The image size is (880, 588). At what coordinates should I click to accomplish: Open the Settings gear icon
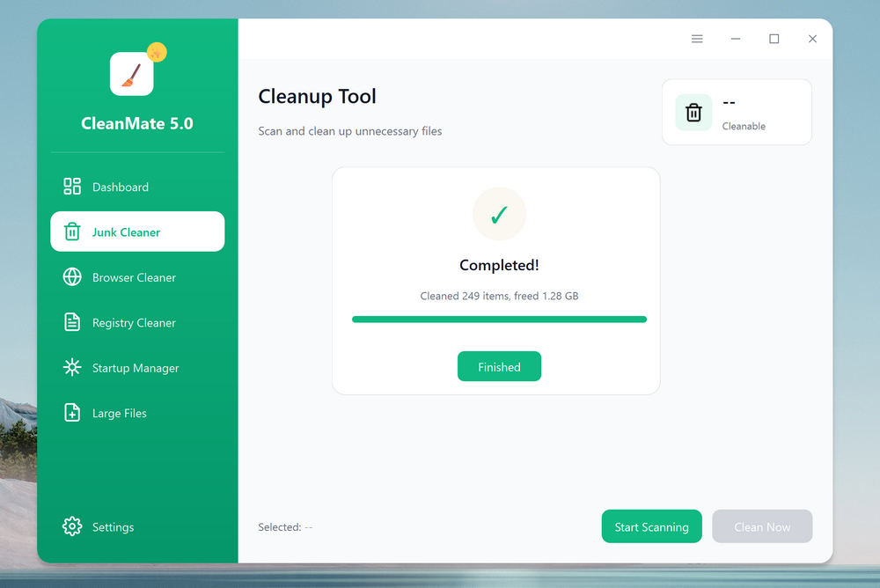[72, 526]
